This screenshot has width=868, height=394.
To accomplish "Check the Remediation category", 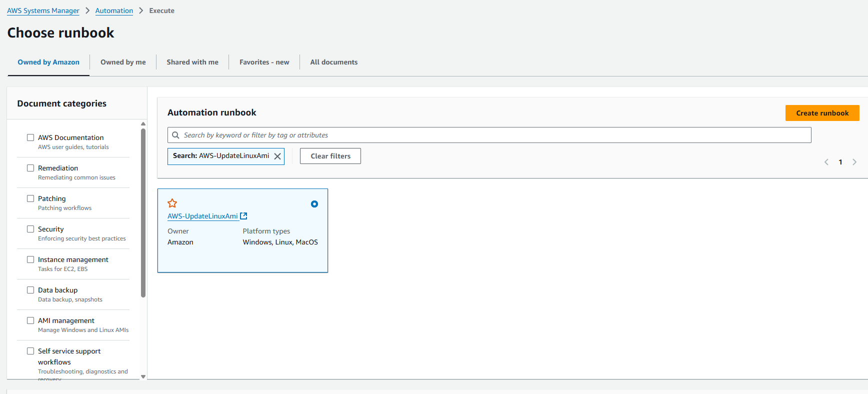I will 30,168.
